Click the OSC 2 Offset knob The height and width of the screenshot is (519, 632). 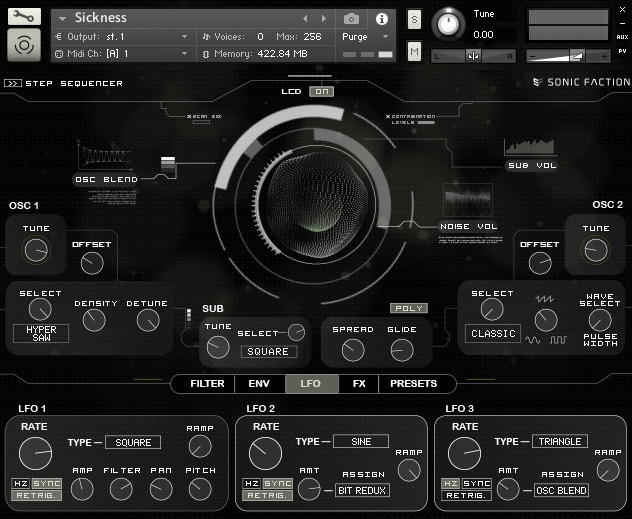pyautogui.click(x=540, y=264)
